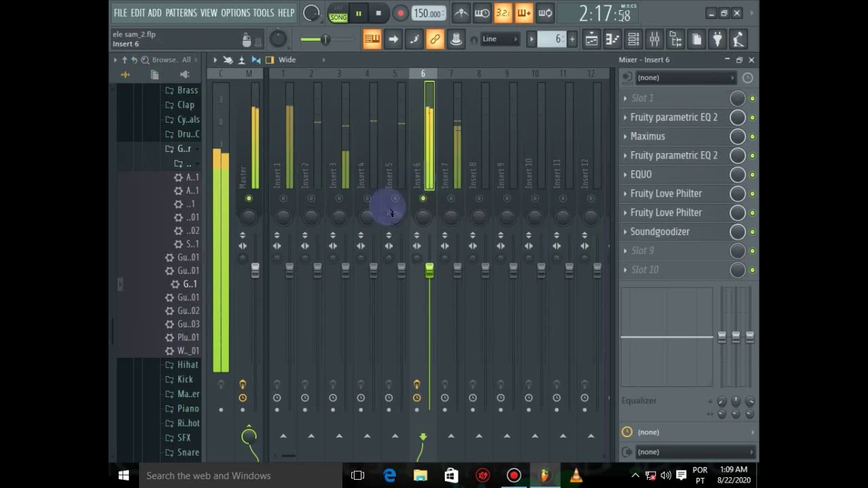Expand Maximus slot menu arrow

coord(625,136)
